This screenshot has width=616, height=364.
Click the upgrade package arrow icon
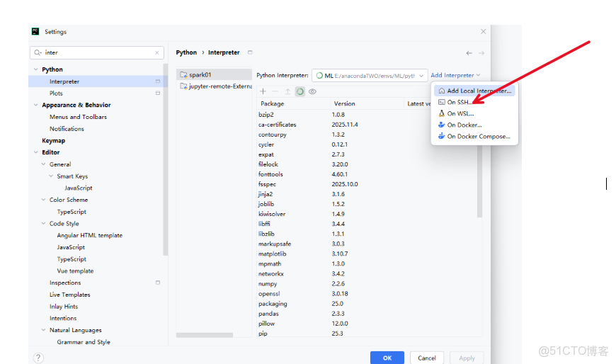[x=287, y=91]
